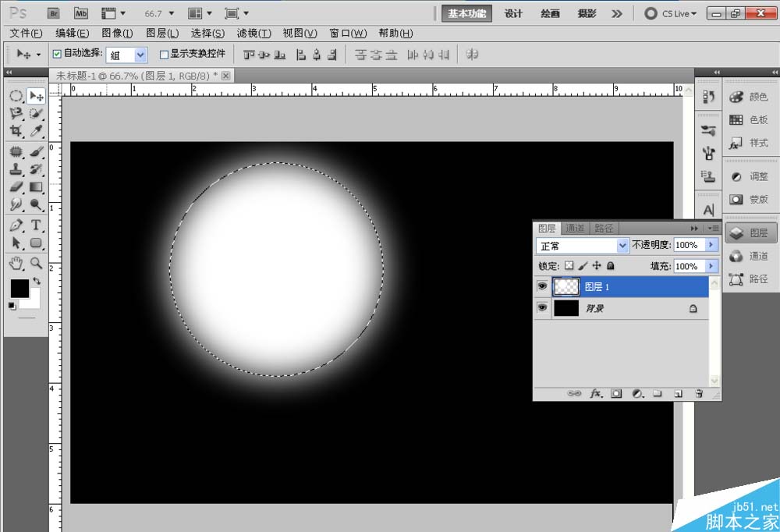Open opacity 不透明度 slider arrow
780x532 pixels.
711,245
